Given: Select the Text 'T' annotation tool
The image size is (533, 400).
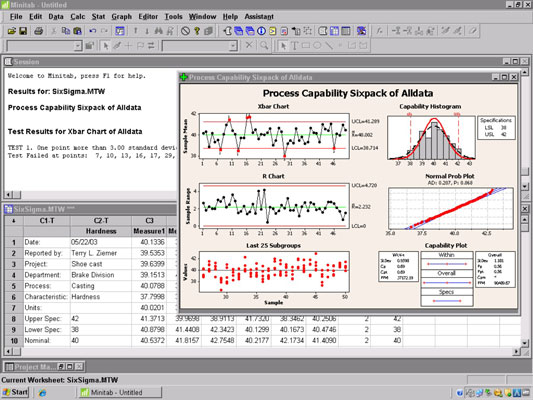Looking at the screenshot, I should click(294, 46).
